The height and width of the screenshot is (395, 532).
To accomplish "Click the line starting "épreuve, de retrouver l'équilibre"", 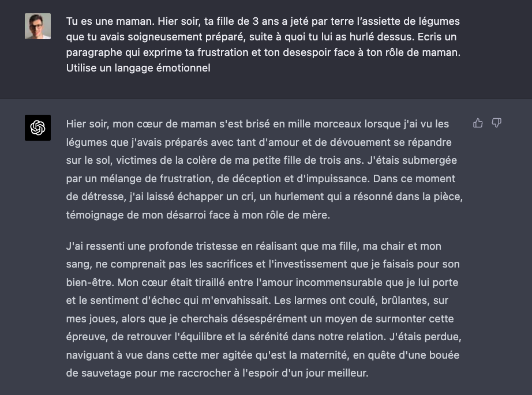I will click(x=264, y=337).
